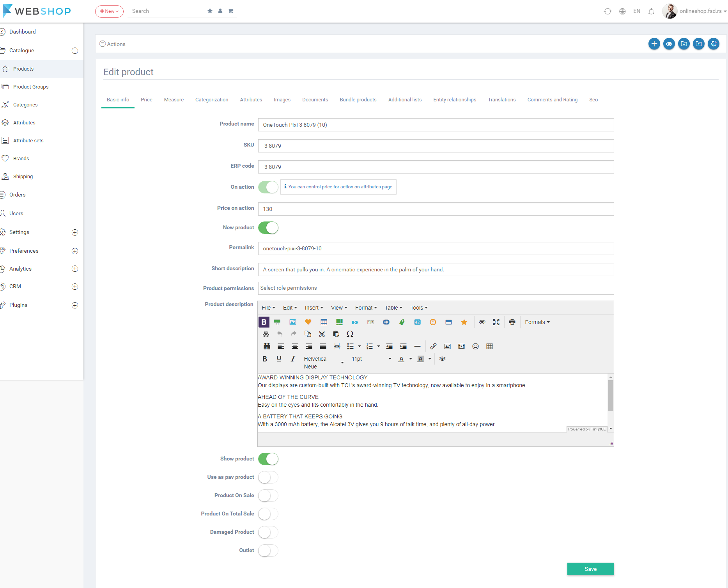The height and width of the screenshot is (588, 728).
Task: Click the Product name input field
Action: pos(436,125)
